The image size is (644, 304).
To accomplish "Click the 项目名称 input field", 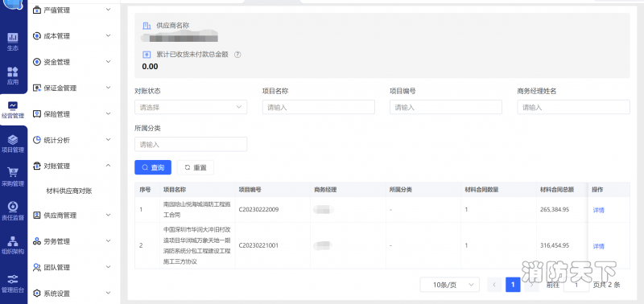I will [319, 107].
